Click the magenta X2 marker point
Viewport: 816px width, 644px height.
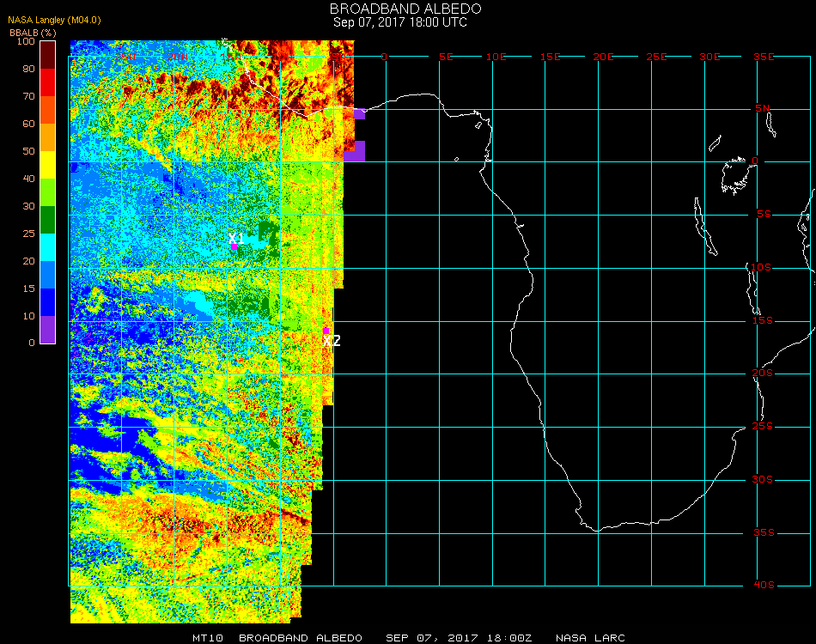326,331
